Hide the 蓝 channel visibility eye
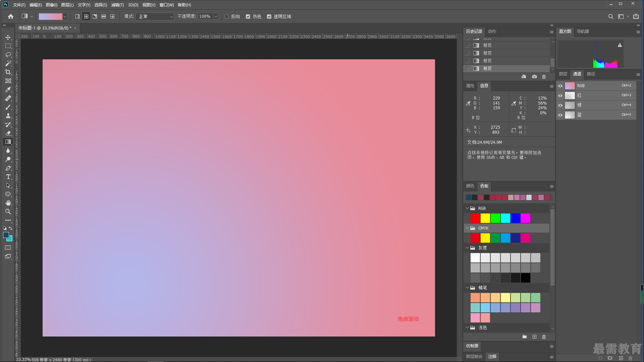This screenshot has height=362, width=644. 560,115
